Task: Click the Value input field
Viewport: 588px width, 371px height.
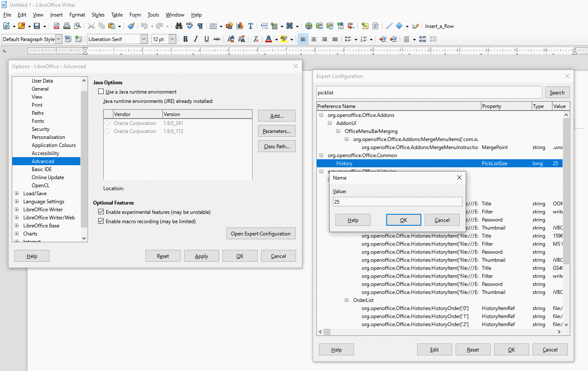Action: 397,202
